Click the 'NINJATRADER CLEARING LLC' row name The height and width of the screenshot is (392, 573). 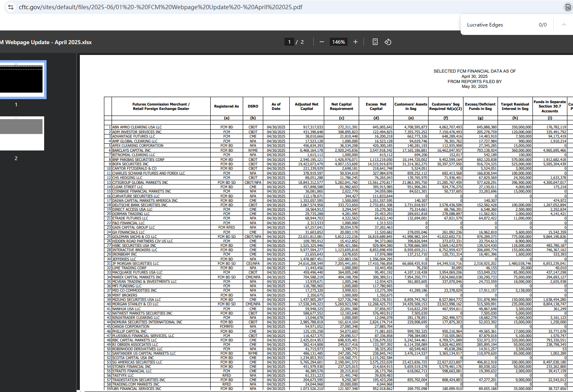point(136,318)
